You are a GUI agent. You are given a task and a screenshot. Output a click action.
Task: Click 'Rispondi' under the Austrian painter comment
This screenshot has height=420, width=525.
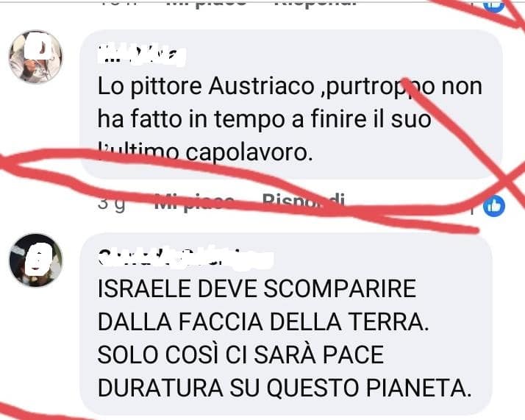(303, 202)
